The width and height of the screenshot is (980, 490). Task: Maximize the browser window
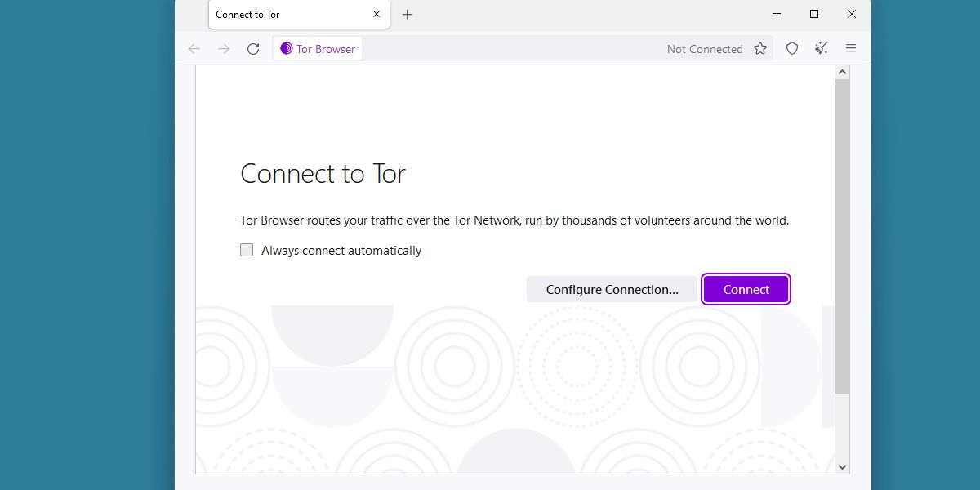814,14
